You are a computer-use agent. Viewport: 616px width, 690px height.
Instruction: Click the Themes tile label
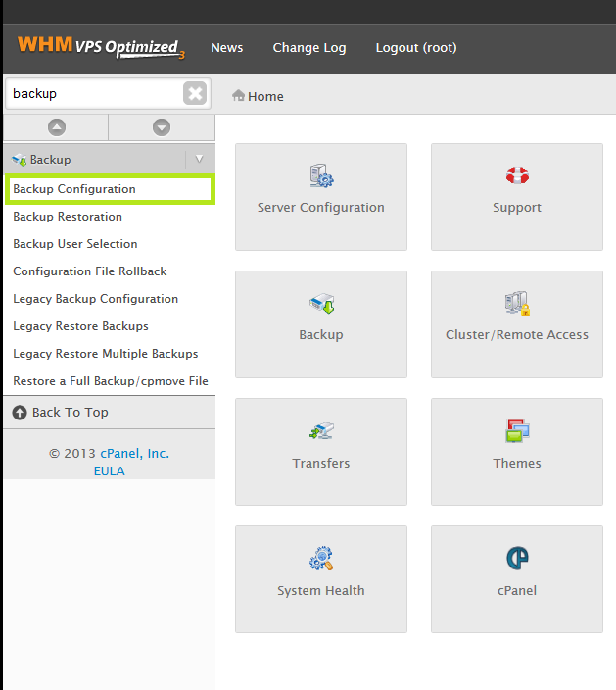coord(517,463)
